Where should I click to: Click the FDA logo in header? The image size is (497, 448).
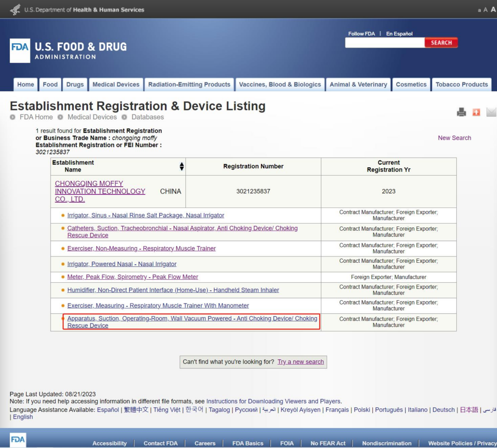(x=20, y=50)
